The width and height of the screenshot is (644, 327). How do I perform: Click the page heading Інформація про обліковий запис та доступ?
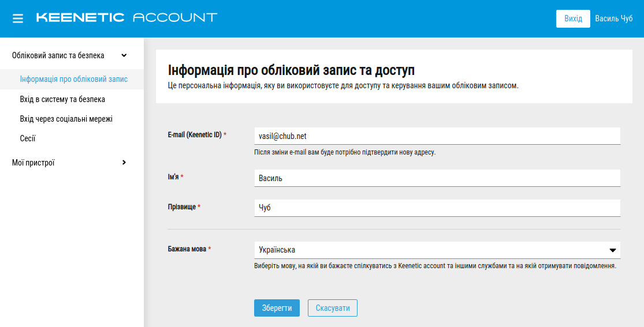291,71
